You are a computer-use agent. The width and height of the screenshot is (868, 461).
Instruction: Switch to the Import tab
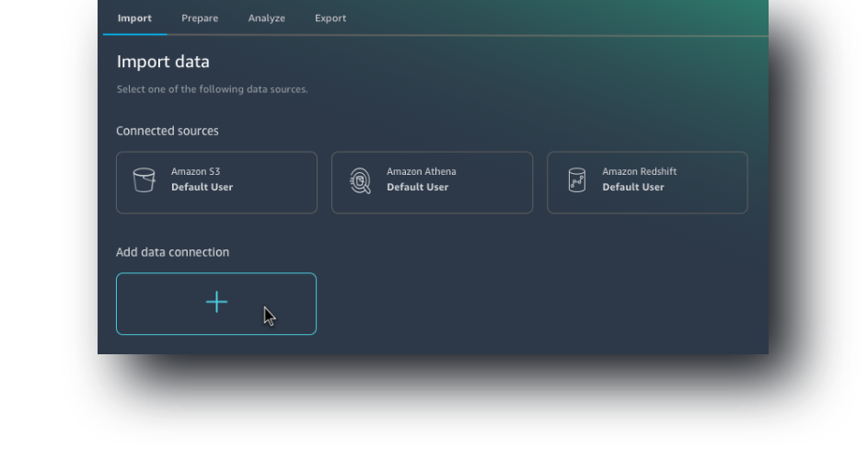coord(134,18)
